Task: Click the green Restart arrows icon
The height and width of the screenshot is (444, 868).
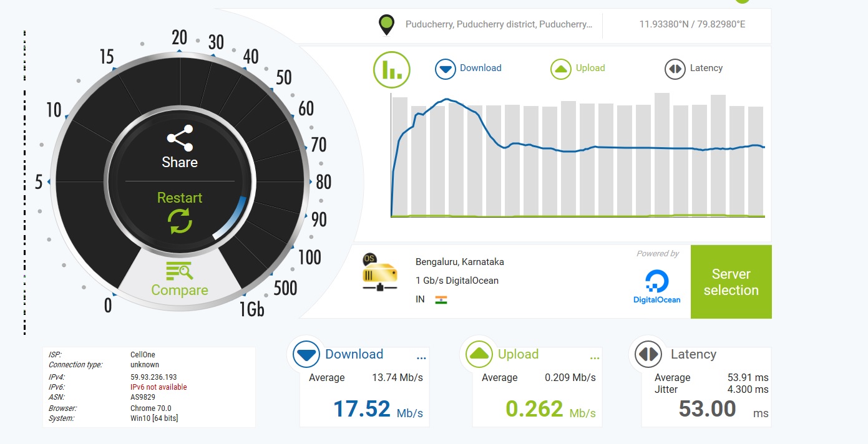Action: [x=180, y=221]
